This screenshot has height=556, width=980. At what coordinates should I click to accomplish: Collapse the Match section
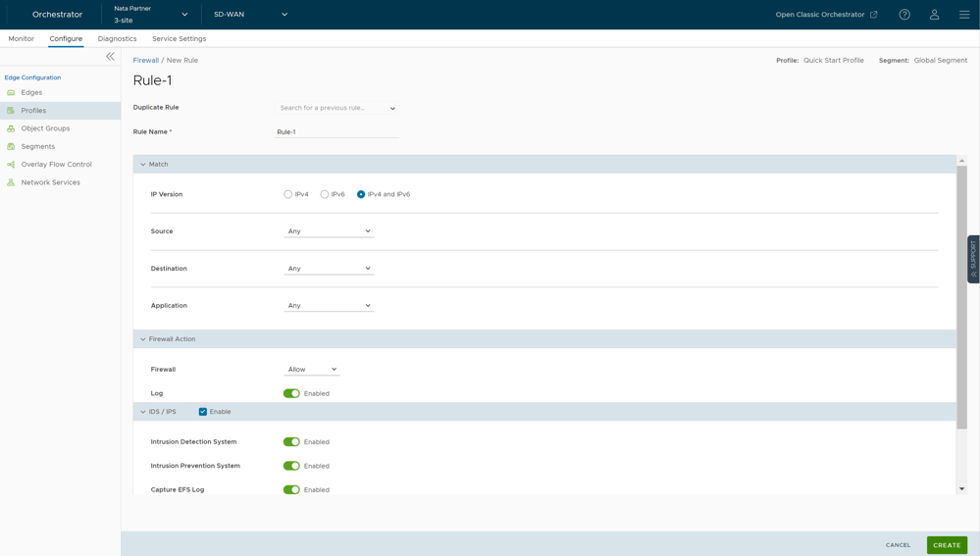pos(143,165)
